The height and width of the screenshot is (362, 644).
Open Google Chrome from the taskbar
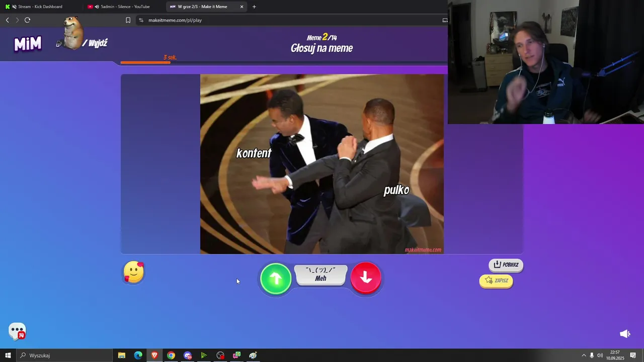171,355
